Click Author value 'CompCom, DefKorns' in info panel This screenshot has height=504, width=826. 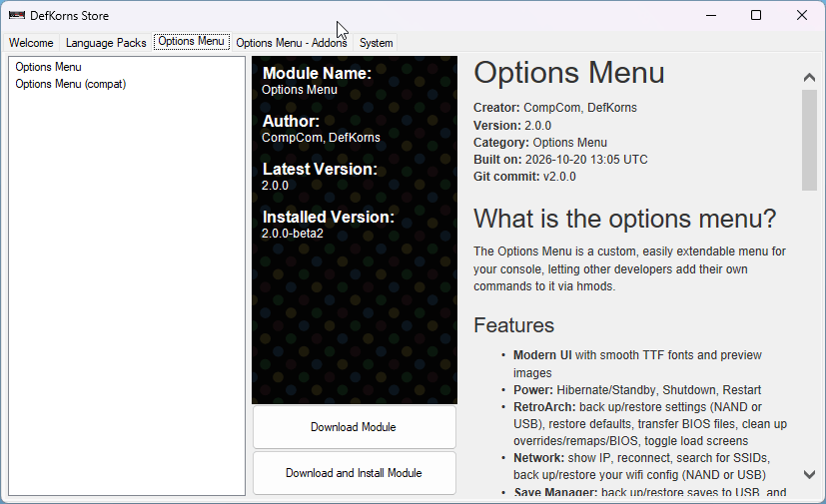pos(321,138)
